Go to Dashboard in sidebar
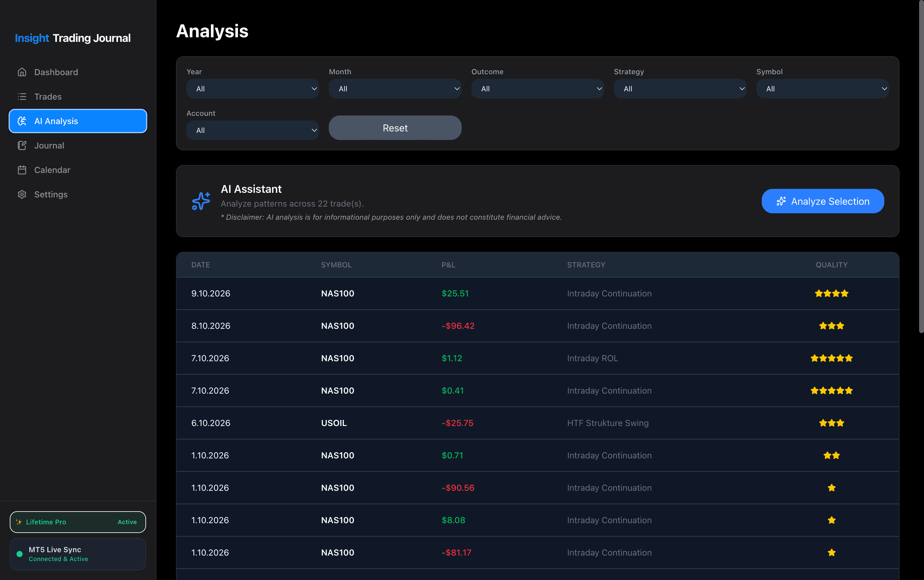 [78, 72]
